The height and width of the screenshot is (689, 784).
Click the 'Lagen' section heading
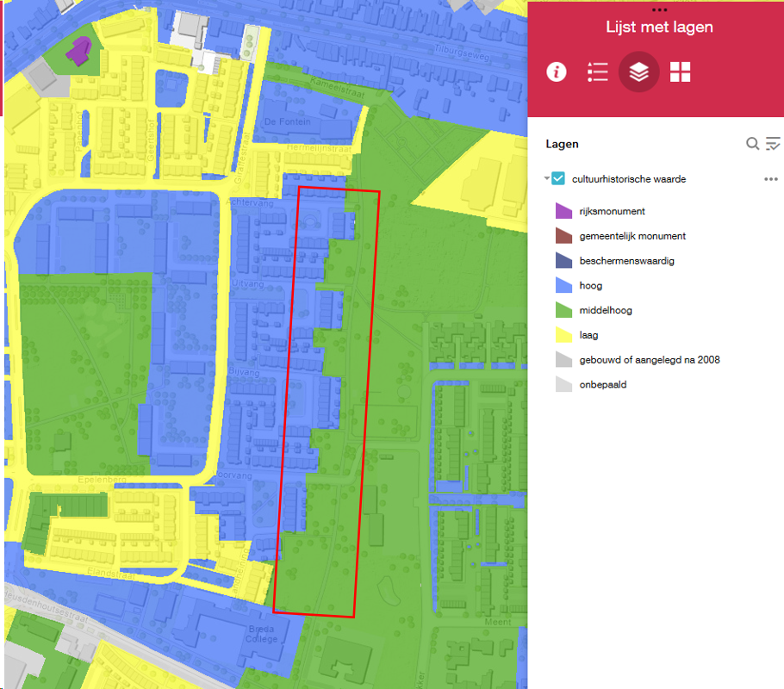[562, 144]
